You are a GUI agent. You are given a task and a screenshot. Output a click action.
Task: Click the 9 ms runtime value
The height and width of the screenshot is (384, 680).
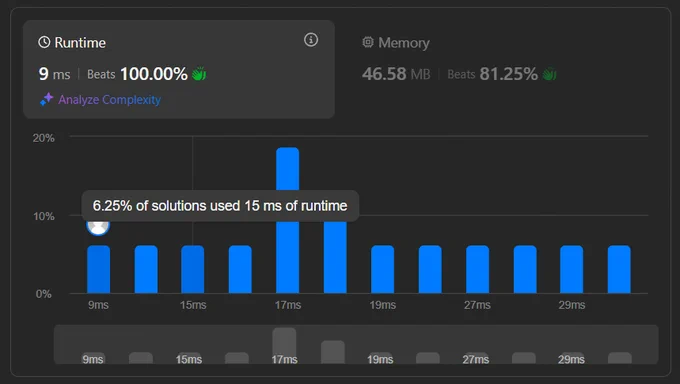tap(54, 74)
